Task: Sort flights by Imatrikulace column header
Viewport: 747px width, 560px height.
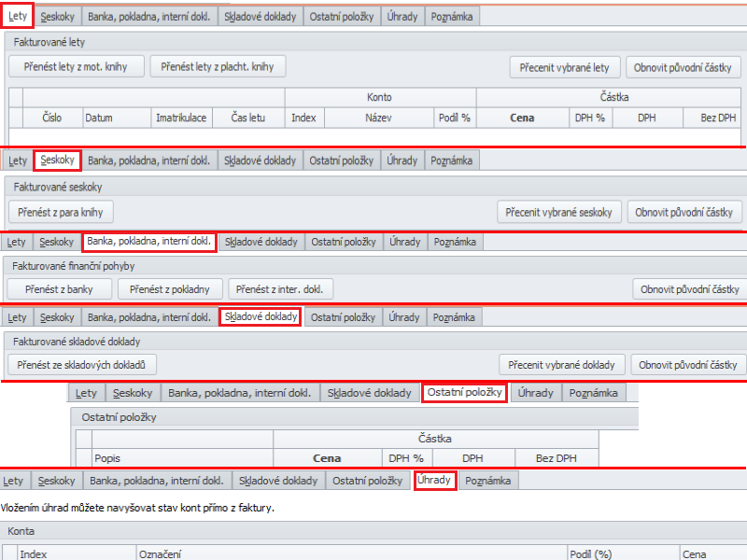Action: (181, 119)
